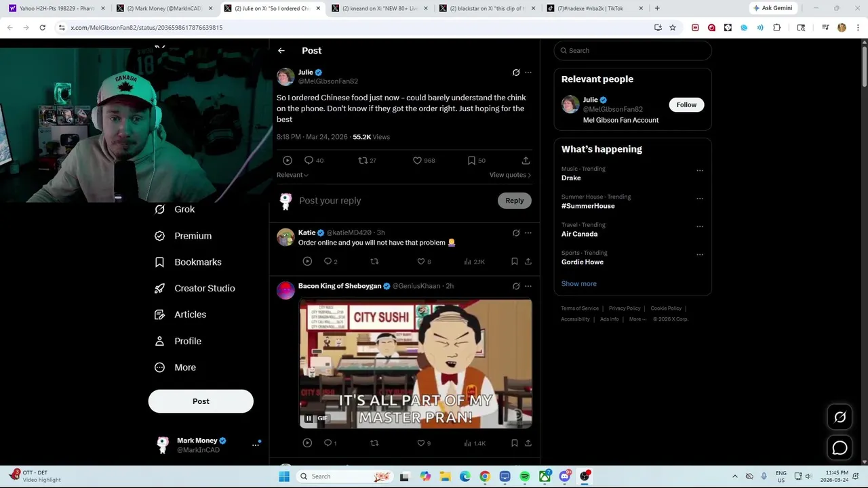This screenshot has width=868, height=488.
Task: Open more options on Katie's reply
Action: (x=528, y=233)
